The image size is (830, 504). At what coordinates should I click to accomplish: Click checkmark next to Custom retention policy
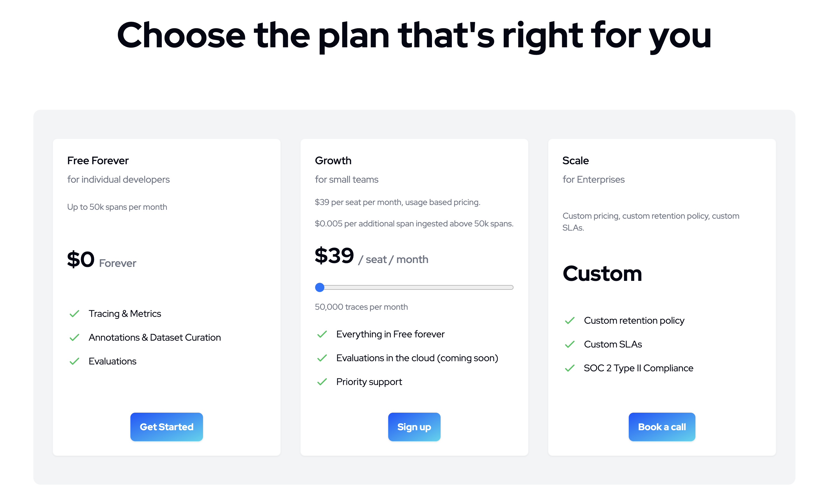point(570,320)
